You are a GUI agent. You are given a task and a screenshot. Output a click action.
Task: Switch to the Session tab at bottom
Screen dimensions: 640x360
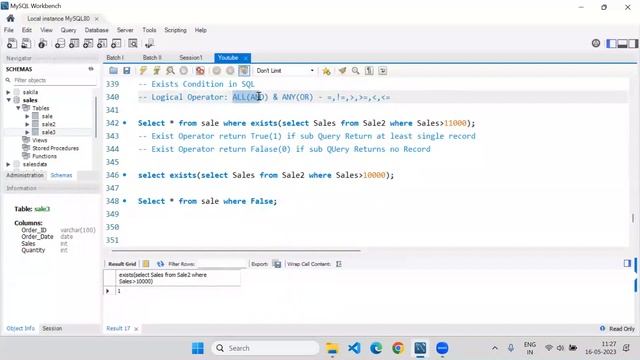(x=52, y=328)
